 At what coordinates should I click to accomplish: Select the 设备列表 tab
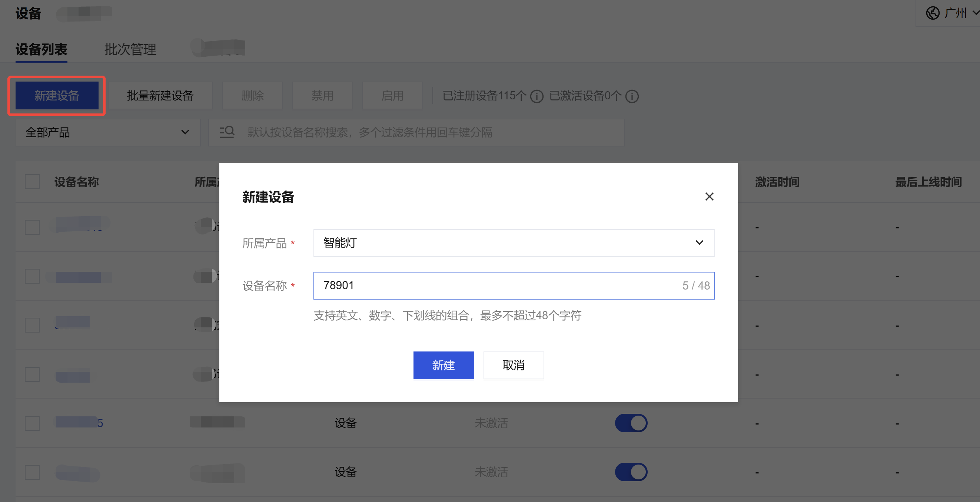pyautogui.click(x=41, y=49)
